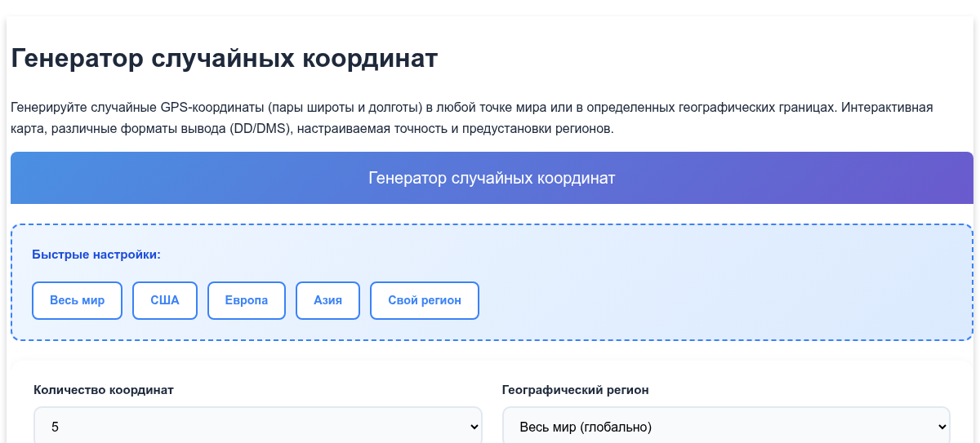Choose the «США» preset button

point(165,300)
